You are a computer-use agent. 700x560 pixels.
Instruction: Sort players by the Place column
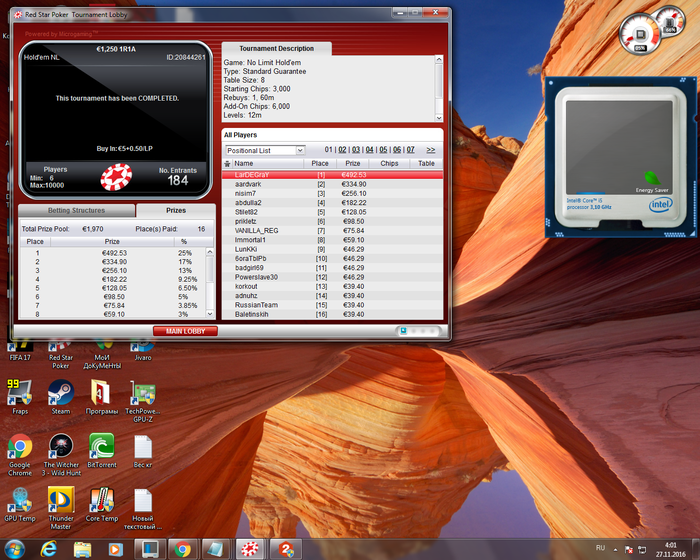(320, 163)
